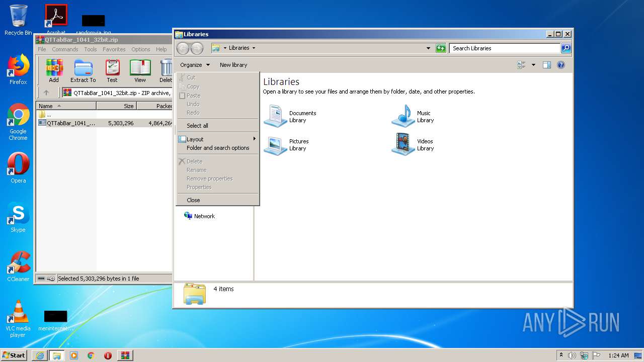Open the WinRAR Options menu
The image size is (644, 362).
141,49
